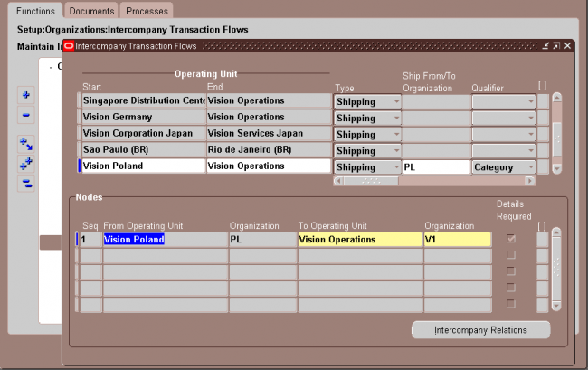Click the descriptive flexfield bracket beside Vision Poland flow

pyautogui.click(x=543, y=167)
